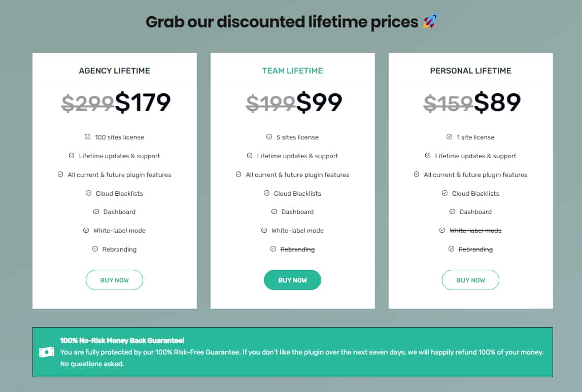Buy the Personal Lifetime plan
This screenshot has width=582, height=392.
coord(470,280)
